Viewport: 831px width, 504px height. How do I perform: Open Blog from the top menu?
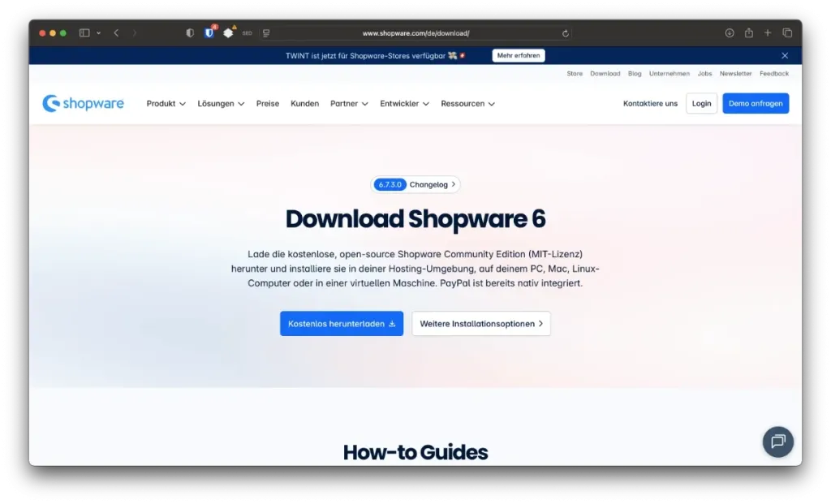point(635,73)
